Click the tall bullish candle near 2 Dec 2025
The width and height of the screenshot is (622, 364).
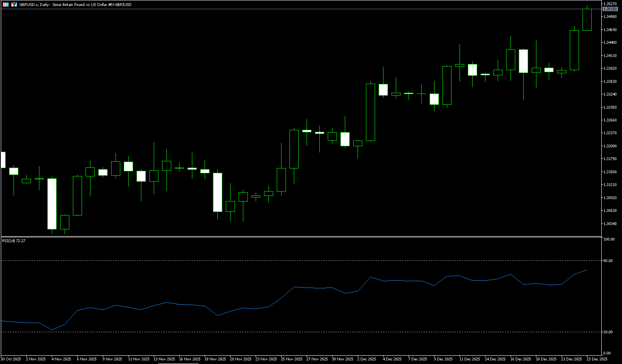click(370, 112)
